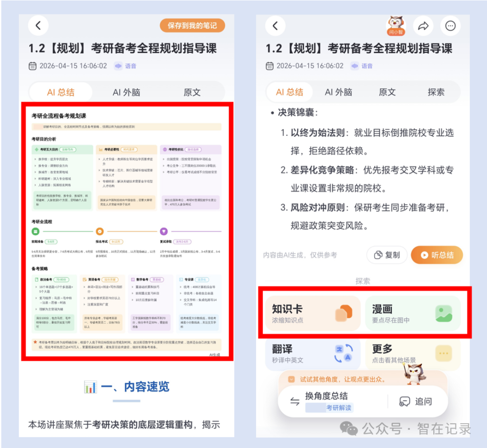Play the summary with 听总结

click(437, 255)
